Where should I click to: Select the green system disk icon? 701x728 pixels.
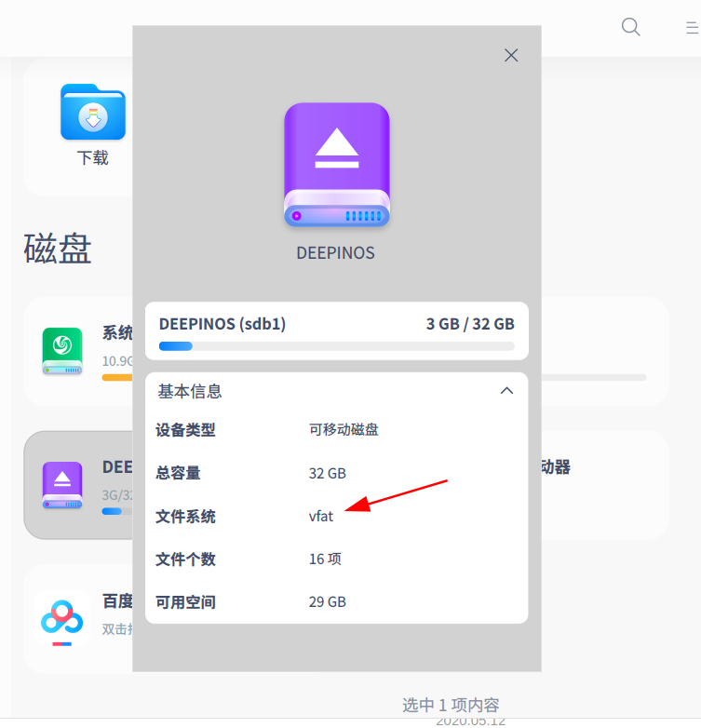tap(62, 351)
